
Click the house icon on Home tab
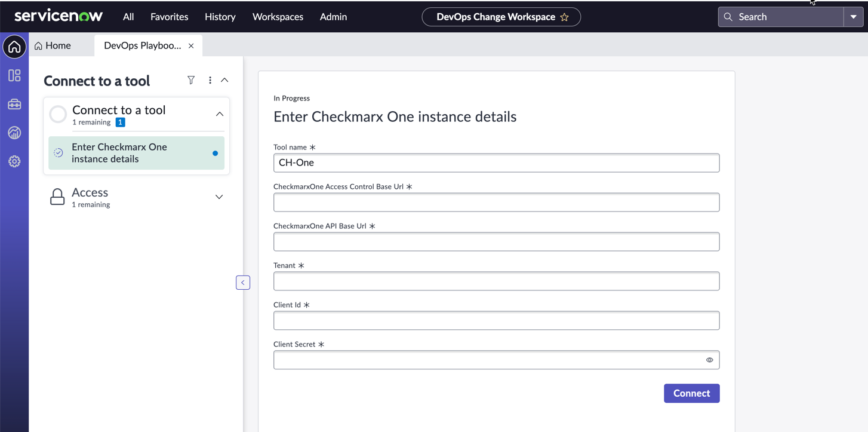click(x=38, y=46)
